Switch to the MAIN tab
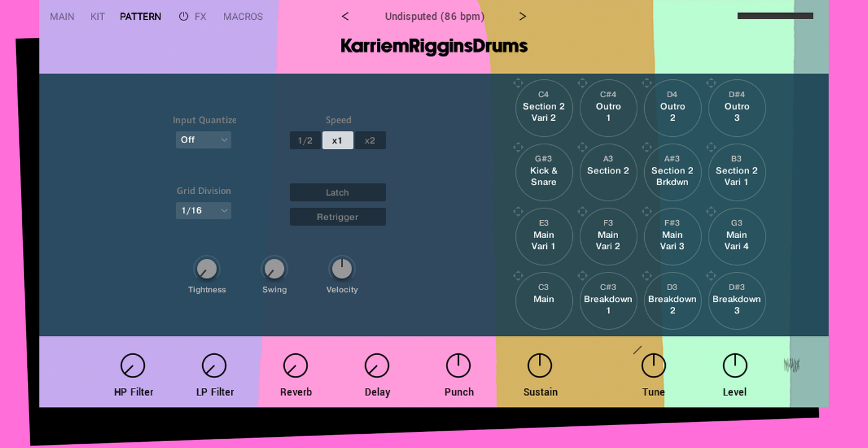The height and width of the screenshot is (448, 868). [x=62, y=17]
